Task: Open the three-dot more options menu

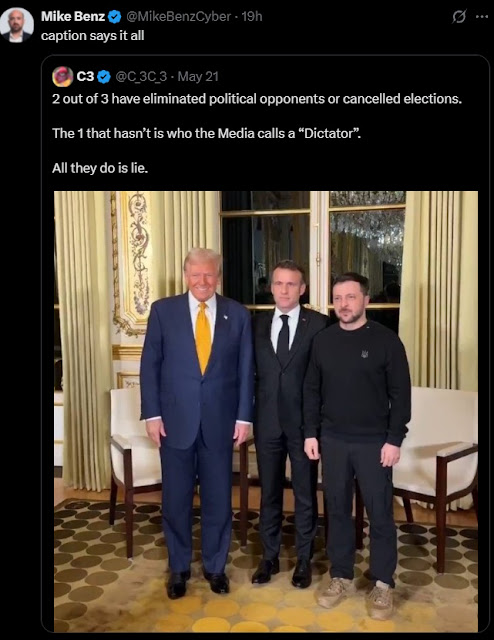Action: 482,17
